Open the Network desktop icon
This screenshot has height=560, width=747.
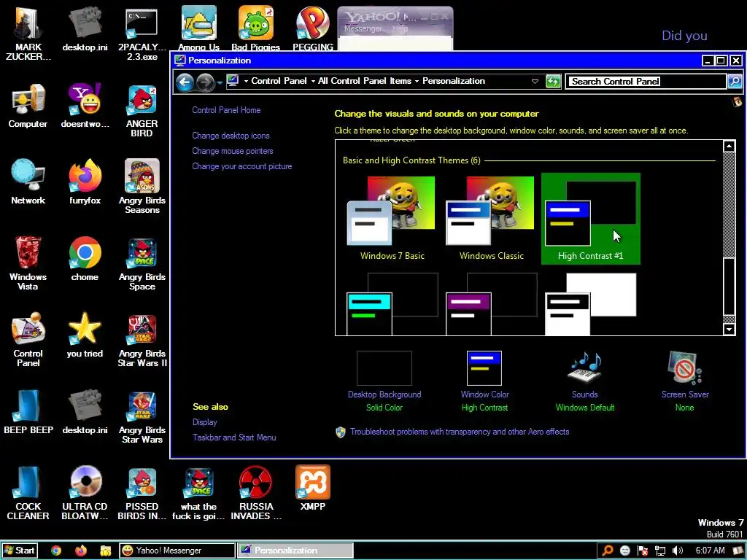click(x=28, y=182)
